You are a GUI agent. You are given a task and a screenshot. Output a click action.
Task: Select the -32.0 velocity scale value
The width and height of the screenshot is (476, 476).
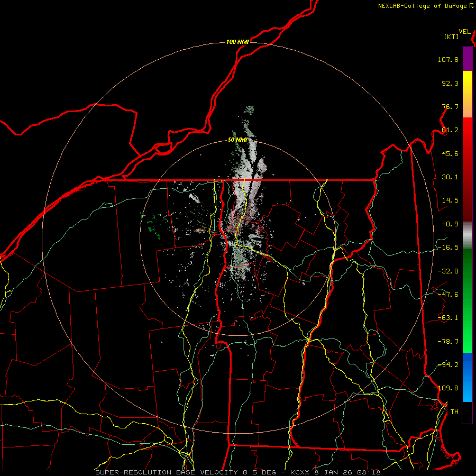point(448,271)
